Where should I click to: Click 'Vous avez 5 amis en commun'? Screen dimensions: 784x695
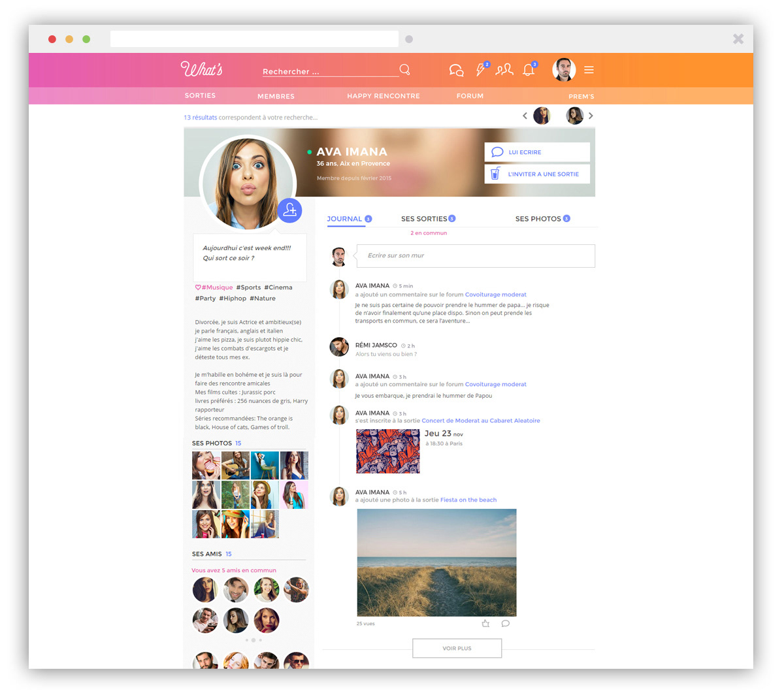[234, 570]
